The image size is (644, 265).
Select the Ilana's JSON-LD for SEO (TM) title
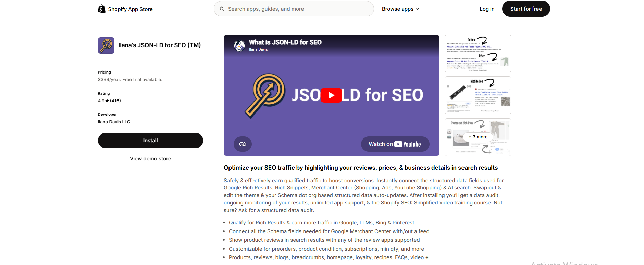[160, 45]
